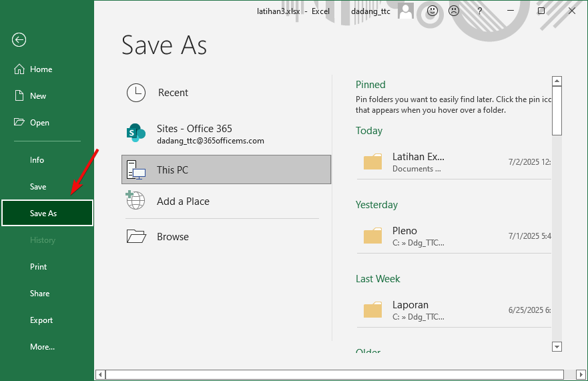The height and width of the screenshot is (381, 588).
Task: Click the Pinned section heading
Action: [x=370, y=84]
